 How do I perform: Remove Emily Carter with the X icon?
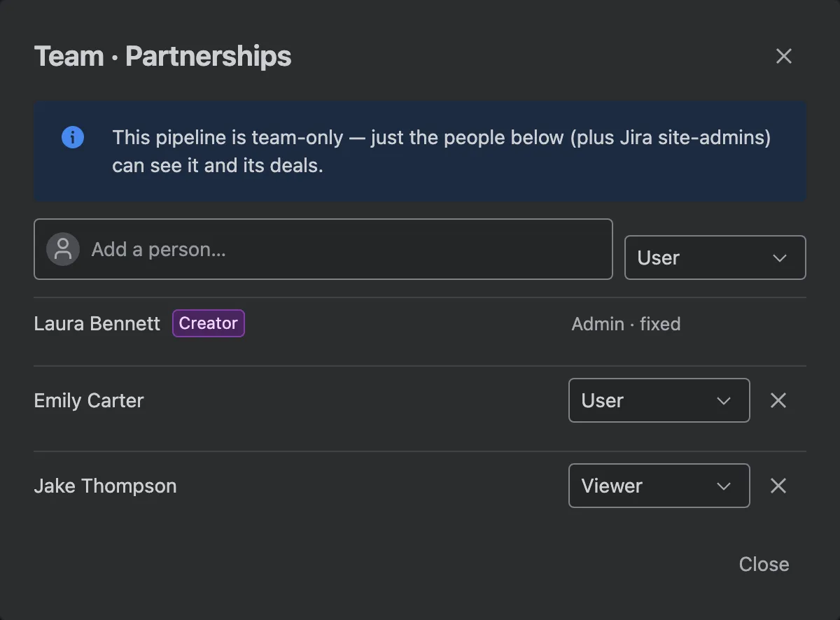(778, 400)
